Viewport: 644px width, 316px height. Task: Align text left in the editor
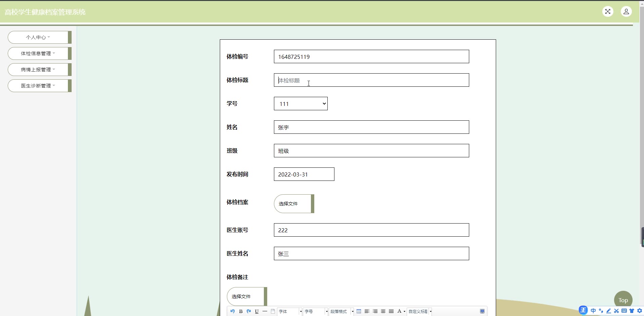click(367, 311)
